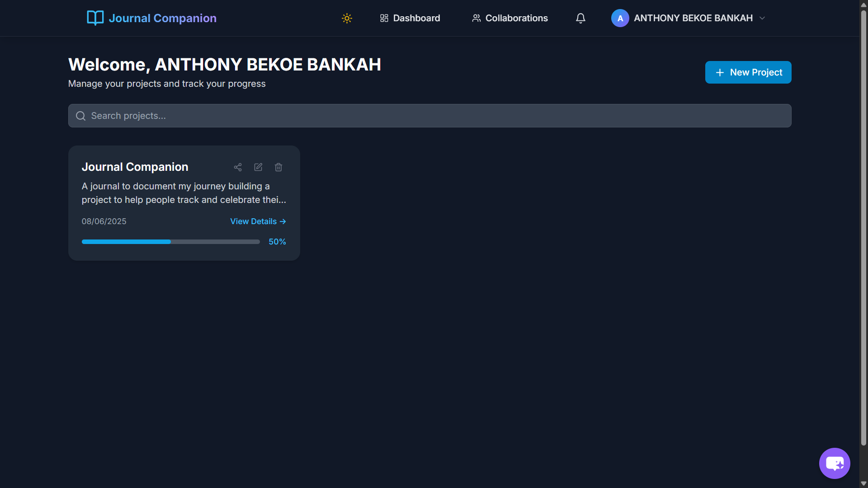The height and width of the screenshot is (488, 868).
Task: Open View Details link on project card
Action: 258,221
